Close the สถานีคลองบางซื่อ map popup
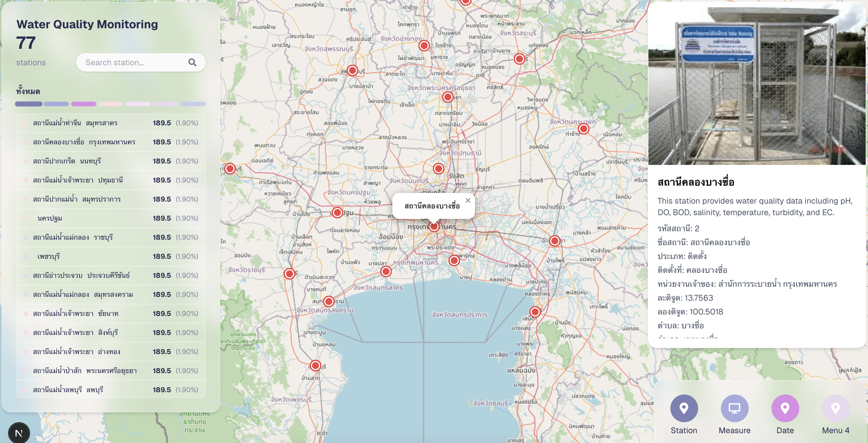The height and width of the screenshot is (443, 868). coord(468,200)
